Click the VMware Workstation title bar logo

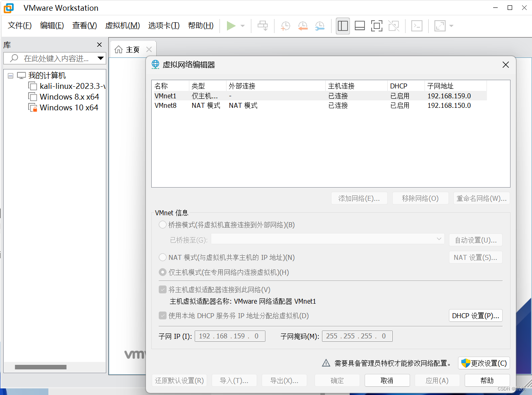click(9, 8)
